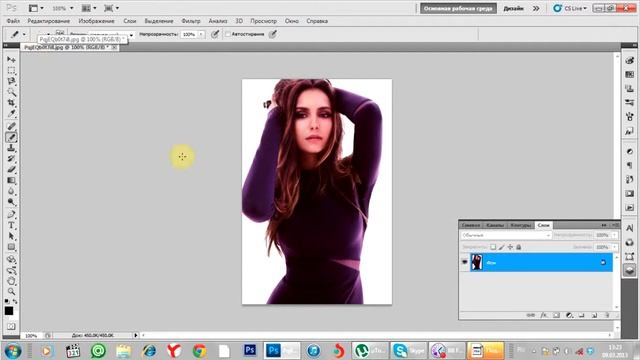Open layer blend mode Обычный dropdown

506,235
